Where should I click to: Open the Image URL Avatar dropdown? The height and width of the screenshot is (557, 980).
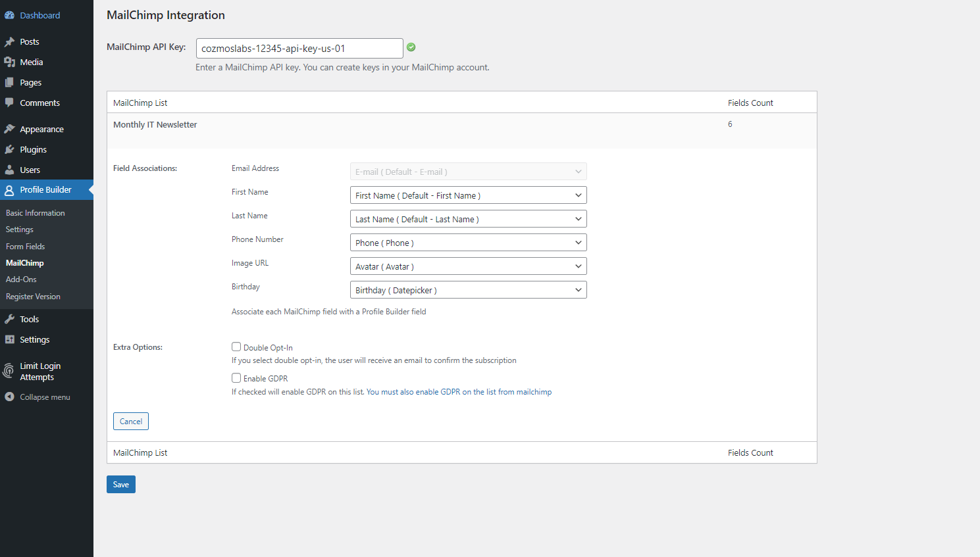coord(468,266)
